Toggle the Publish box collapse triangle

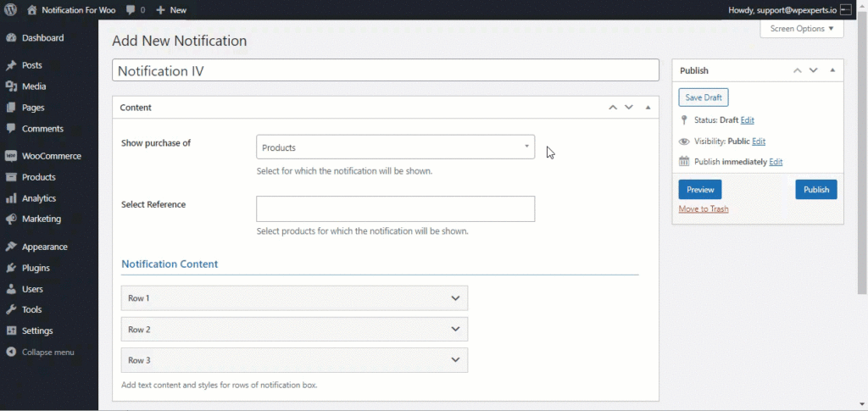click(832, 70)
